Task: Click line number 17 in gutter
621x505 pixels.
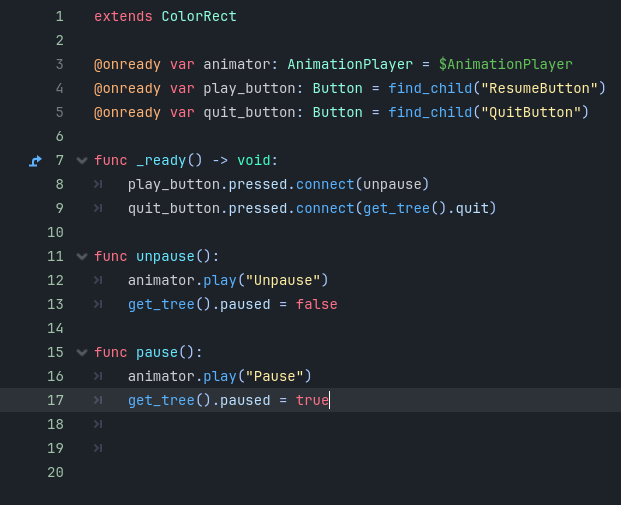Action: (55, 400)
